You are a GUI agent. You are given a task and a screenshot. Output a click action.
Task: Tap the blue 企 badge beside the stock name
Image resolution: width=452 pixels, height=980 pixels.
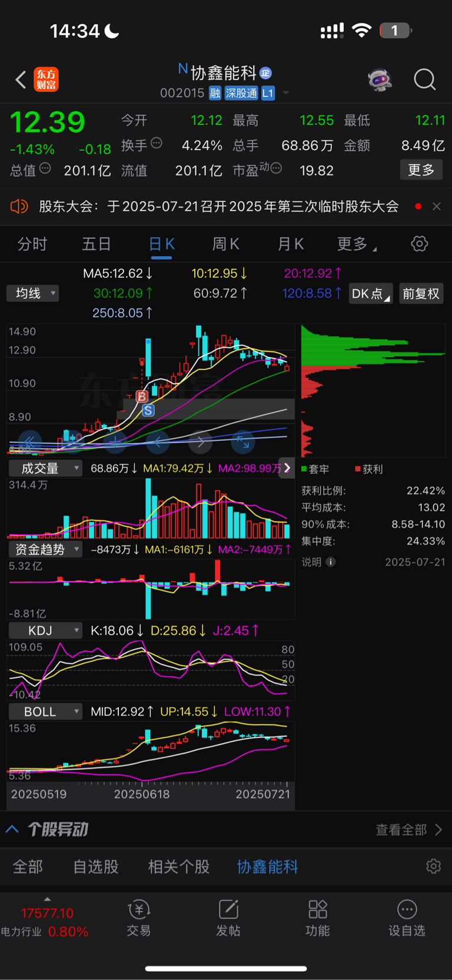(265, 73)
